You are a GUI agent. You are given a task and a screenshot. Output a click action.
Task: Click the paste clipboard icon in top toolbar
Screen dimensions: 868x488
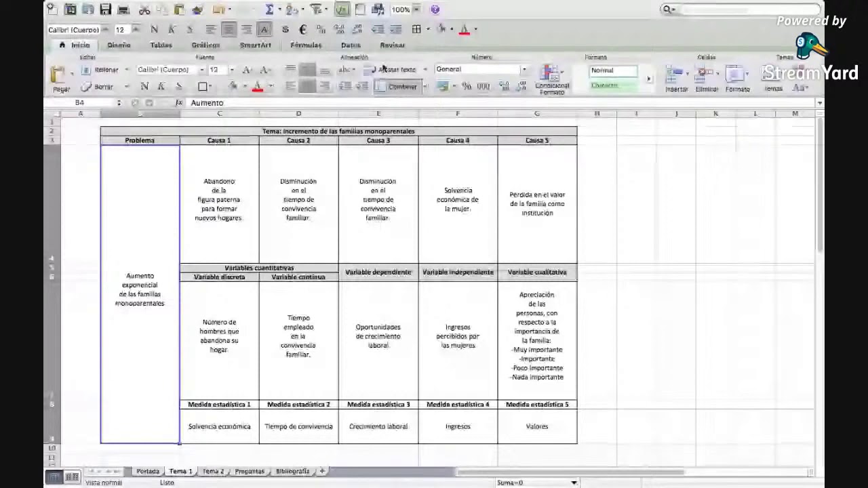pyautogui.click(x=179, y=9)
